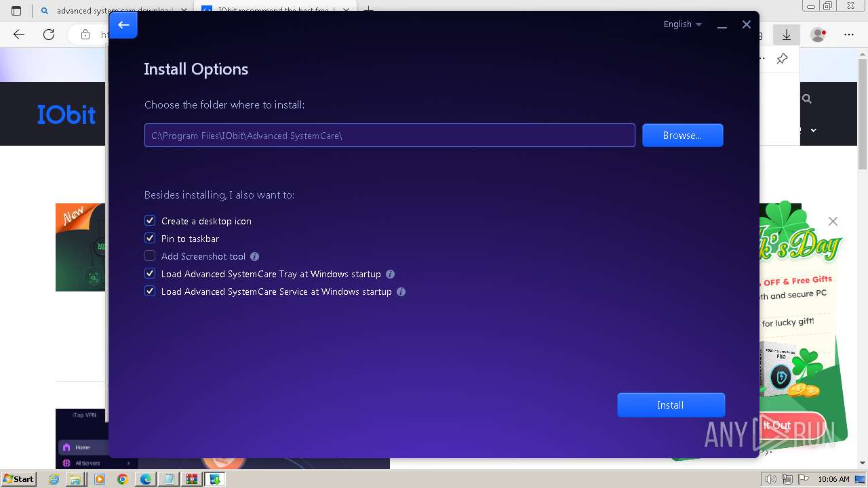The height and width of the screenshot is (488, 868).
Task: Open the notepad taskbar icon
Action: (x=169, y=479)
